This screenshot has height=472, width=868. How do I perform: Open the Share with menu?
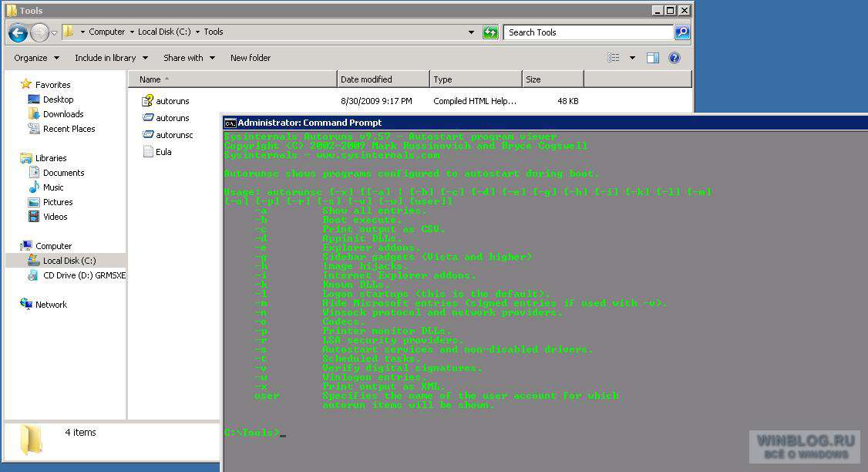pos(189,58)
